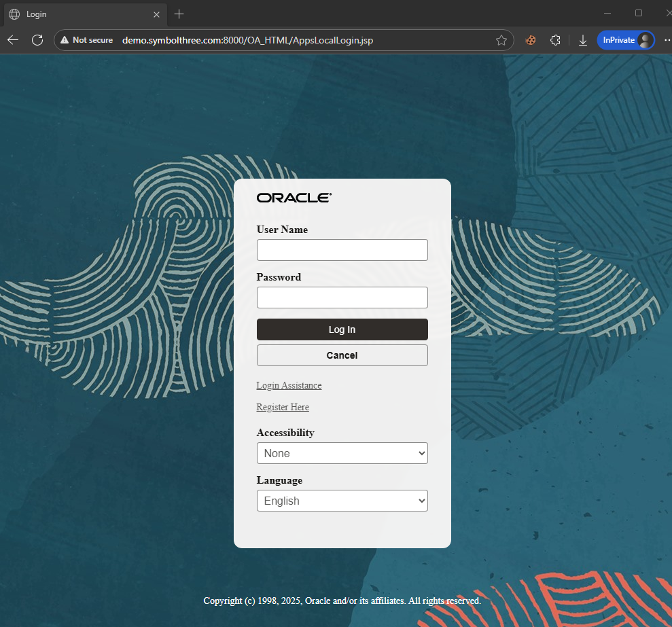Click the Not secure warning icon
Viewport: 672px width, 627px height.
[65, 40]
